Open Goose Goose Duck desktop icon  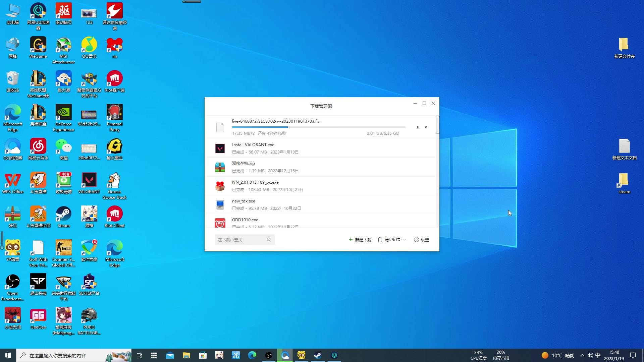point(115,186)
